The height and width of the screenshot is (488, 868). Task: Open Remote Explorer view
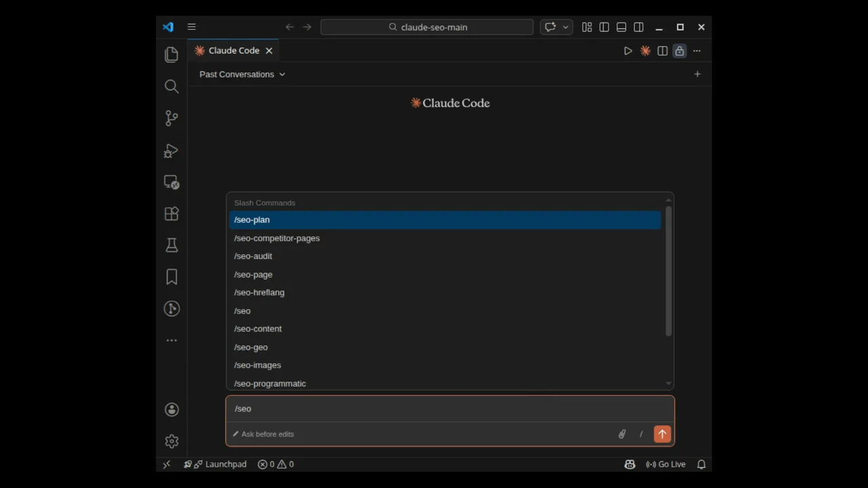coord(172,182)
